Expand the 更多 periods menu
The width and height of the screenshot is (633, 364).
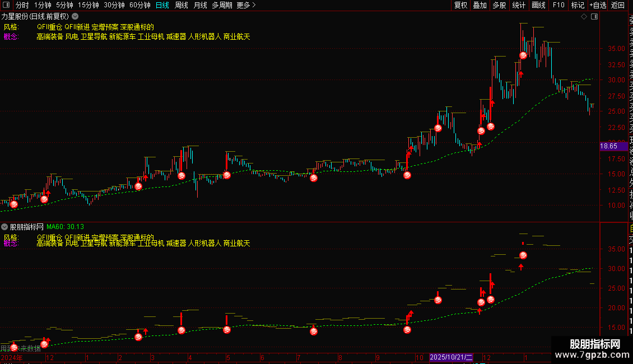(246, 5)
